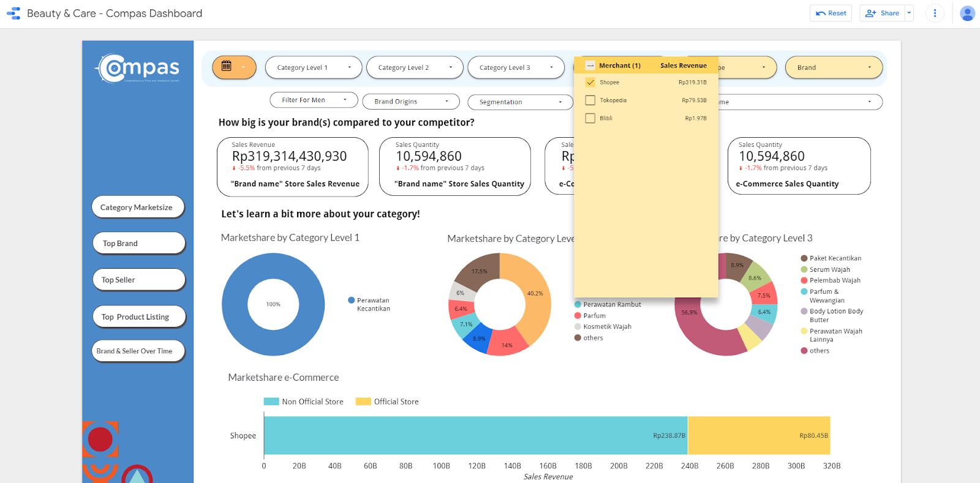Image resolution: width=980 pixels, height=483 pixels.
Task: Click the add-person Share icon
Action: coord(870,13)
